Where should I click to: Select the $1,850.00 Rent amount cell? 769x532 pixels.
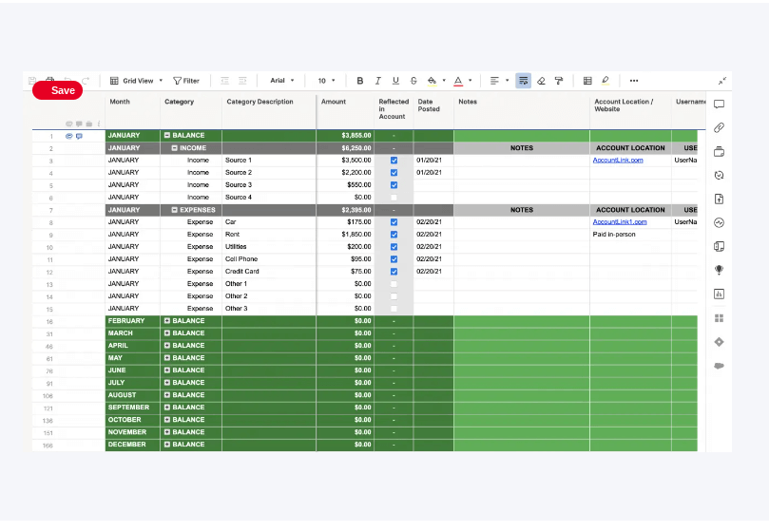[x=345, y=235]
